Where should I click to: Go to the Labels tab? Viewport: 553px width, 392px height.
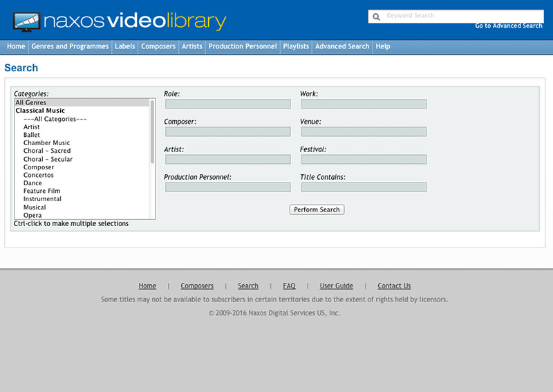pyautogui.click(x=125, y=46)
